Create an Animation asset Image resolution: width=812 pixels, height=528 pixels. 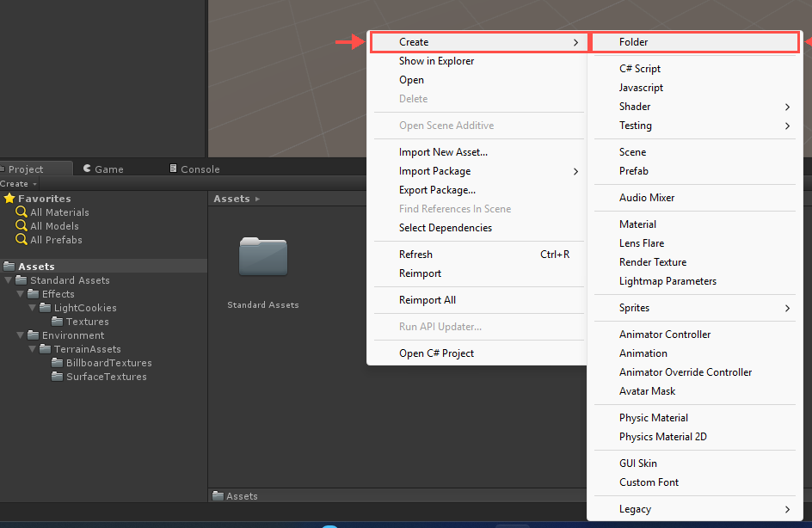(x=694, y=353)
